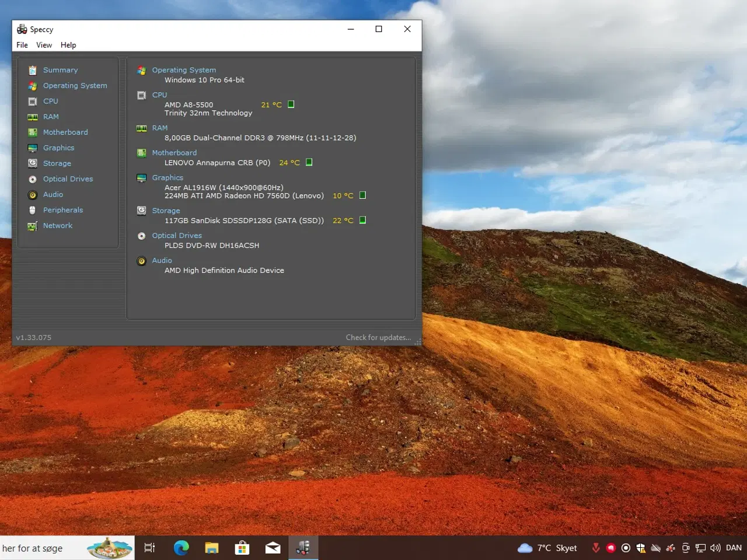Click 'LENOVO Annapurna CRB (P0)' text
The width and height of the screenshot is (747, 560).
click(217, 163)
